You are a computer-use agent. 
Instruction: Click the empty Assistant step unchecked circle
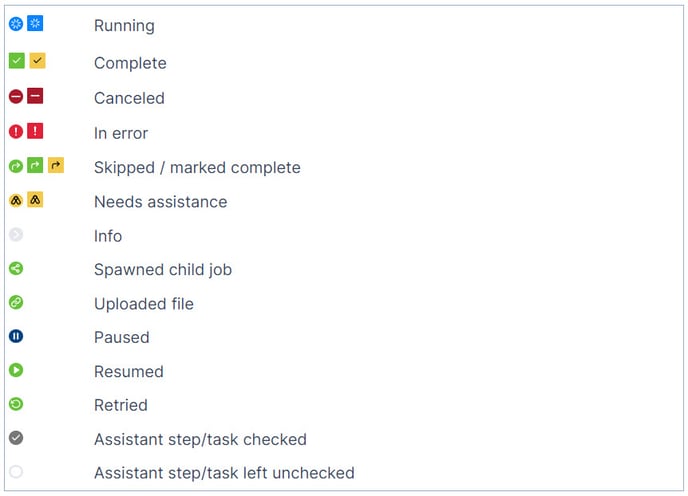pos(16,472)
